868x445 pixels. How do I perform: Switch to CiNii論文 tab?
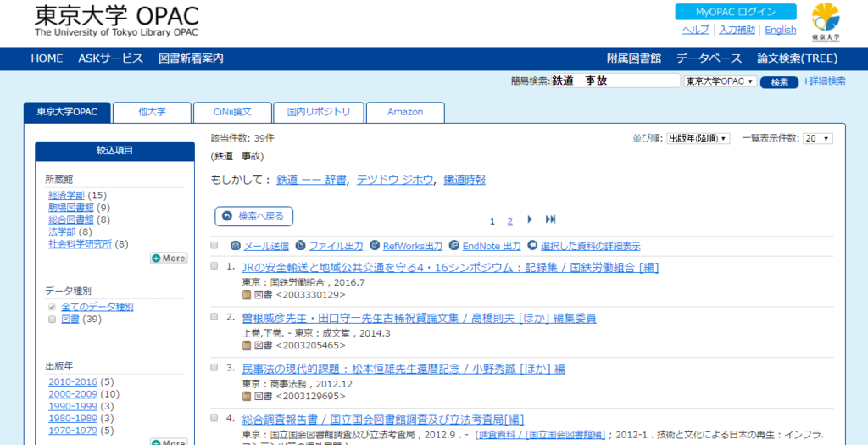[x=232, y=112]
